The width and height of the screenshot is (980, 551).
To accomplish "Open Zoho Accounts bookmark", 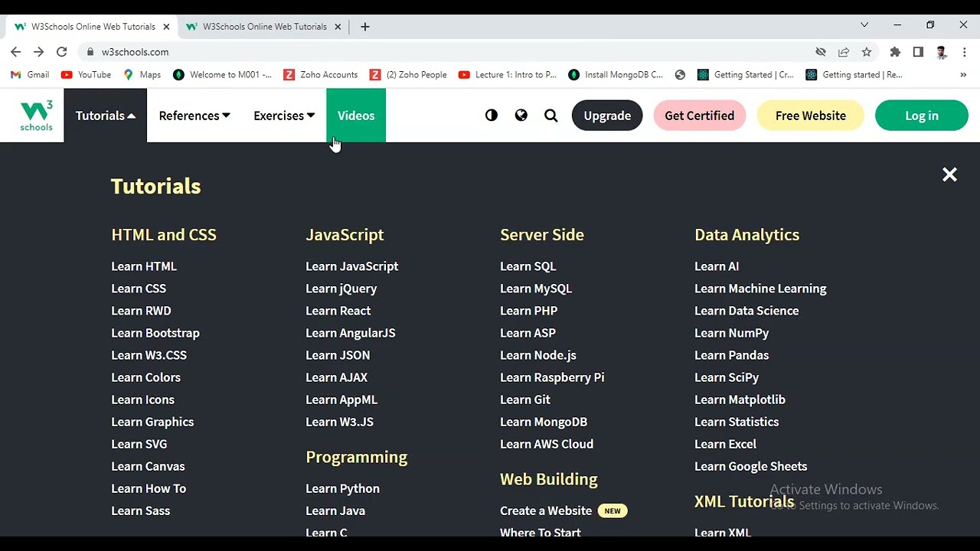I will pos(320,75).
